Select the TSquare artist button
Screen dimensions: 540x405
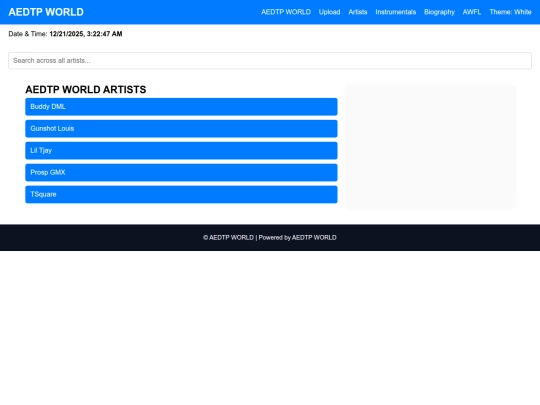(181, 195)
